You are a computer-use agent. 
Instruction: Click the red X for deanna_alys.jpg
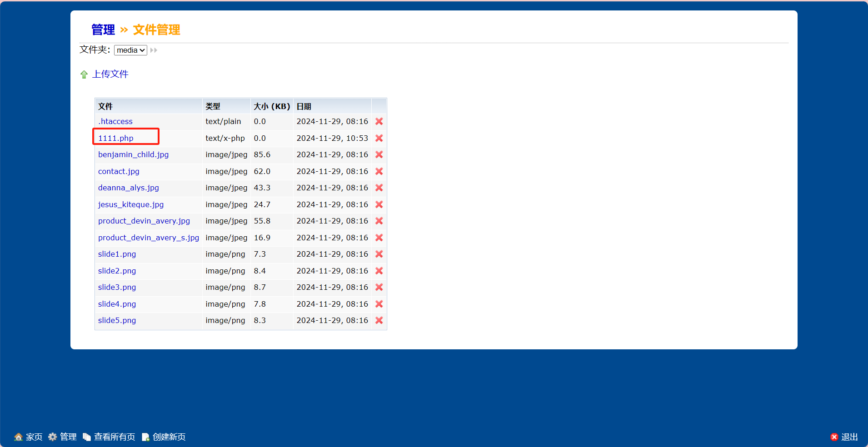[379, 188]
